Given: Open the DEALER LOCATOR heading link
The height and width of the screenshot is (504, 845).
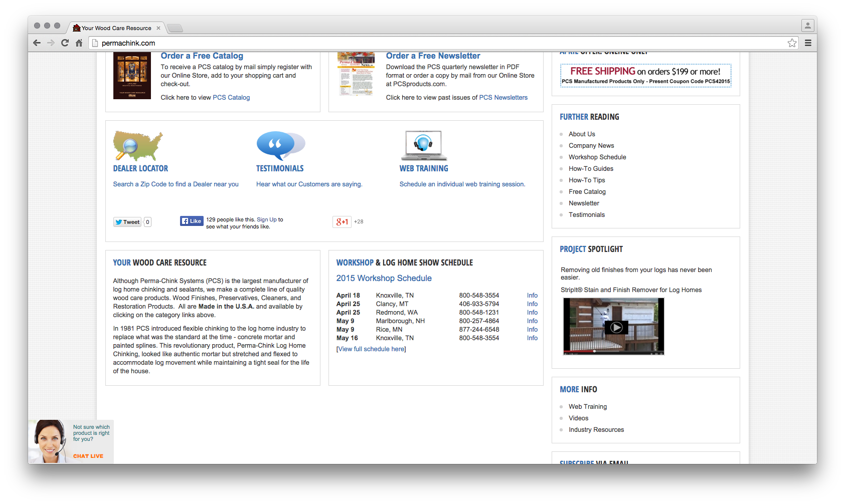Looking at the screenshot, I should 140,169.
